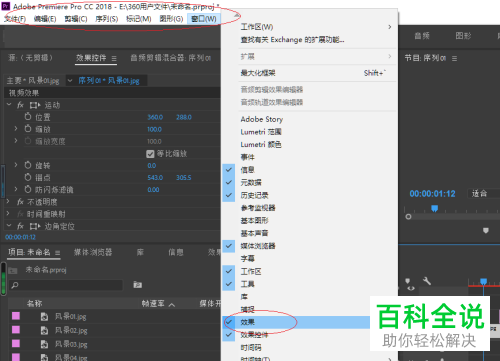Viewport: 500px width, 361px height.
Task: Toggle 信息 checkmark in Window menu
Action: coord(229,170)
